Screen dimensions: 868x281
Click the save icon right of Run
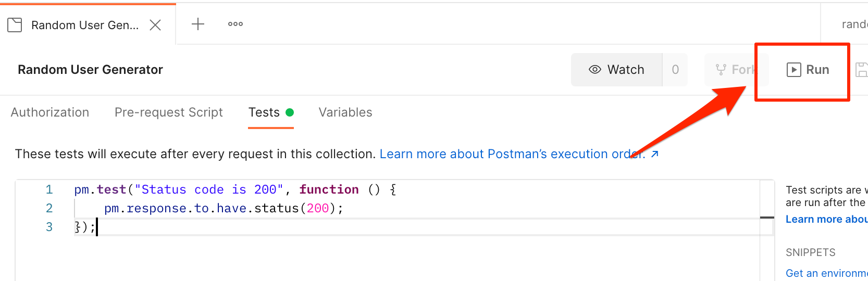862,70
